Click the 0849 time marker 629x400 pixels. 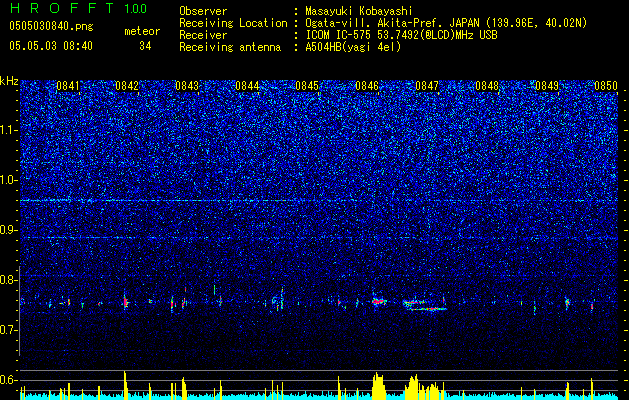tap(547, 86)
